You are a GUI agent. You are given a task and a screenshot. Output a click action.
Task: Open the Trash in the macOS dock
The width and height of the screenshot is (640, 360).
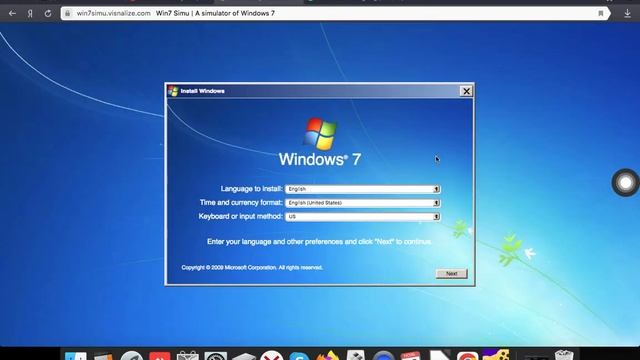pyautogui.click(x=564, y=355)
